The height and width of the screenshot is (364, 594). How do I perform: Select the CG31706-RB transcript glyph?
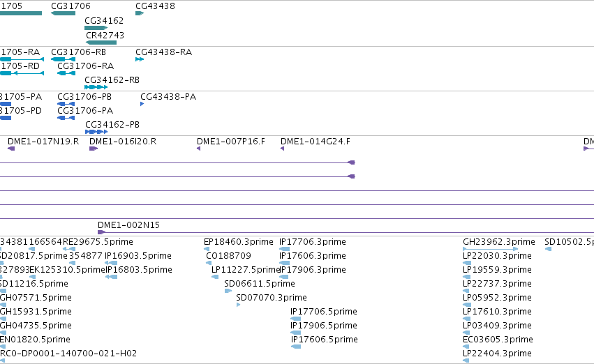[x=63, y=59]
